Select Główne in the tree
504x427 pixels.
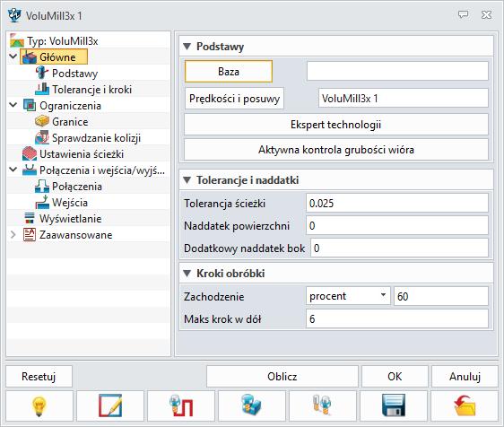57,57
